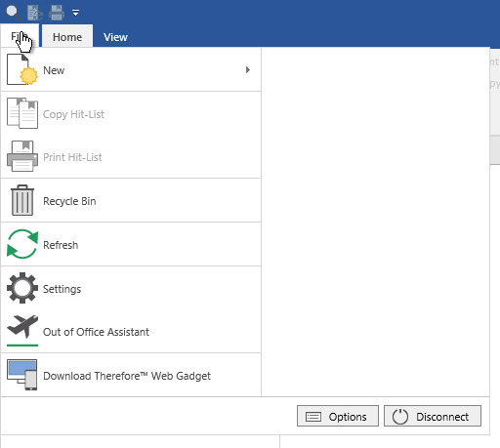Click the search magnifier icon in quick access toolbar

click(x=14, y=13)
